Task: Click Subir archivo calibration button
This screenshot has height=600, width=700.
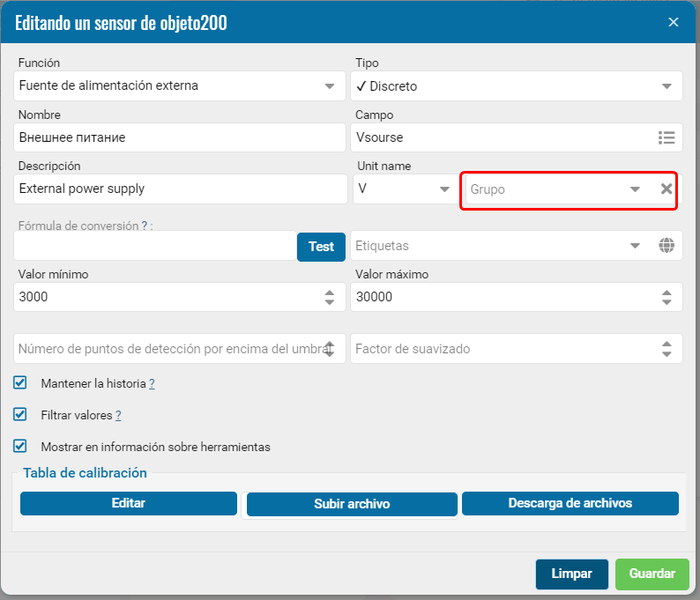Action: (x=352, y=504)
